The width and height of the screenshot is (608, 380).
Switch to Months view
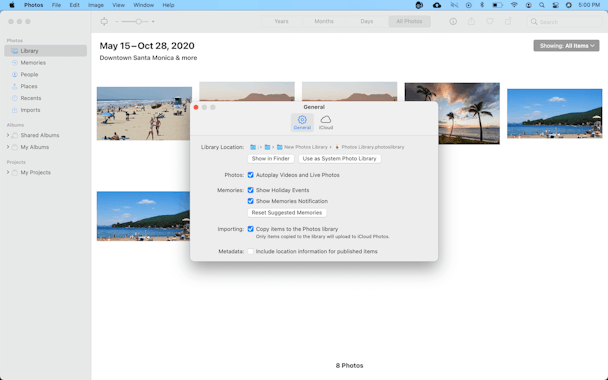324,22
